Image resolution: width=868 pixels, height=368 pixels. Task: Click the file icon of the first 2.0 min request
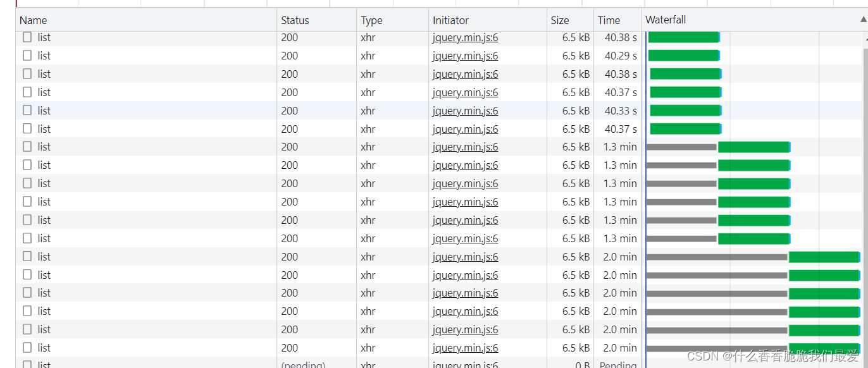27,257
